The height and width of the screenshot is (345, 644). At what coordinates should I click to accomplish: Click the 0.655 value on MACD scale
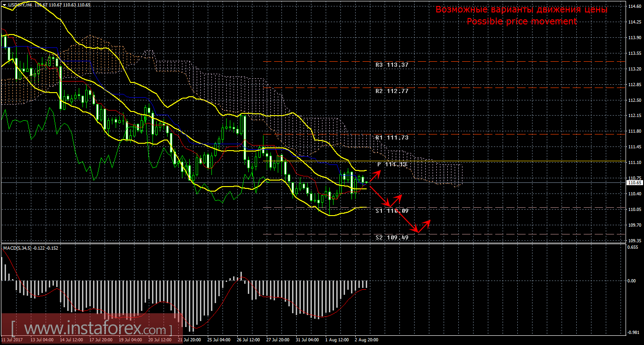(633, 246)
